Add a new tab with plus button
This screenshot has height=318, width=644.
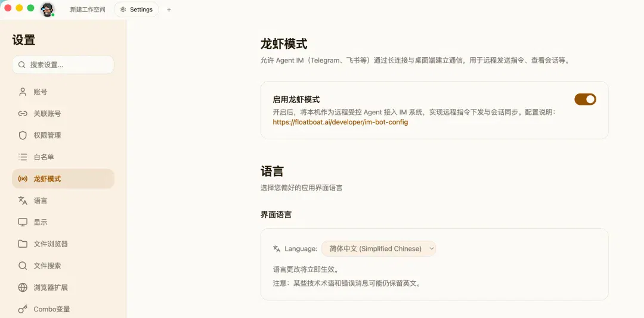point(169,10)
